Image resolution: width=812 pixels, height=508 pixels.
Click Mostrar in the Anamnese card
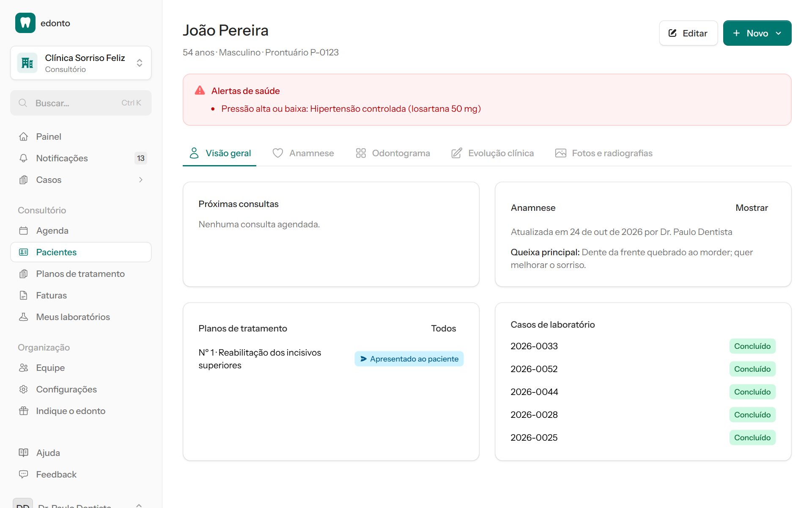[x=752, y=208]
